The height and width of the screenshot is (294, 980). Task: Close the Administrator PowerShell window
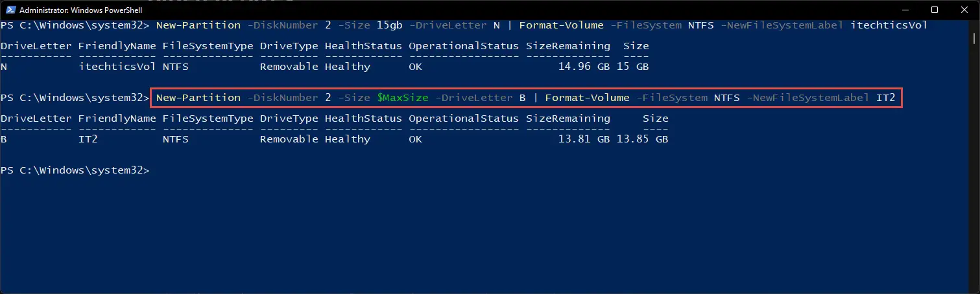tap(964, 10)
